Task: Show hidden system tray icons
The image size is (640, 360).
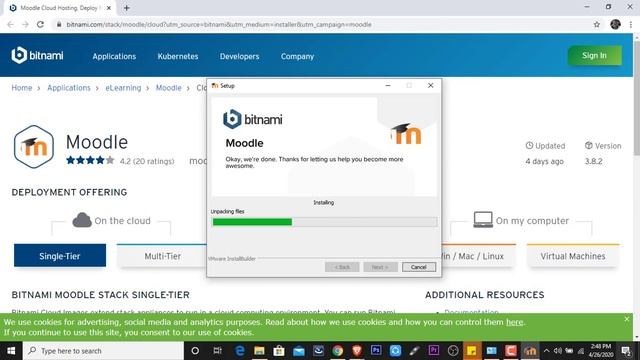Action: click(547, 351)
